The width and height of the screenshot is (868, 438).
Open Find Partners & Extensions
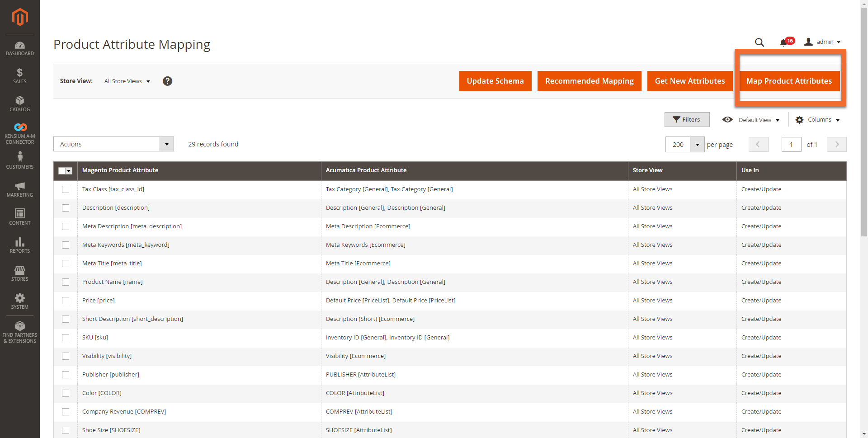[x=20, y=332]
